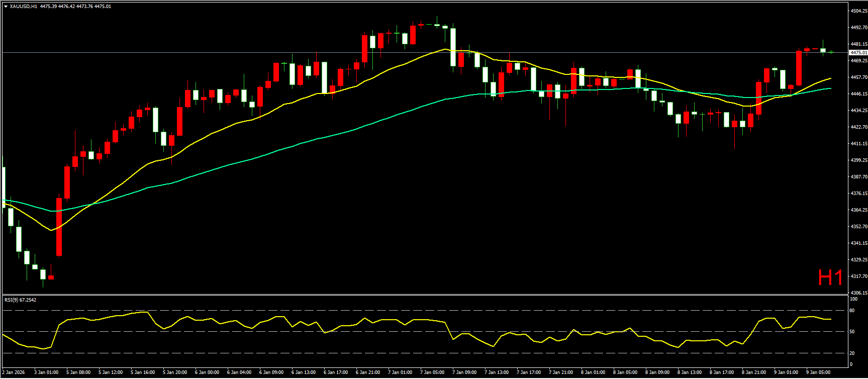Click the RSI scale value 50
This screenshot has width=868, height=379.
(852, 332)
